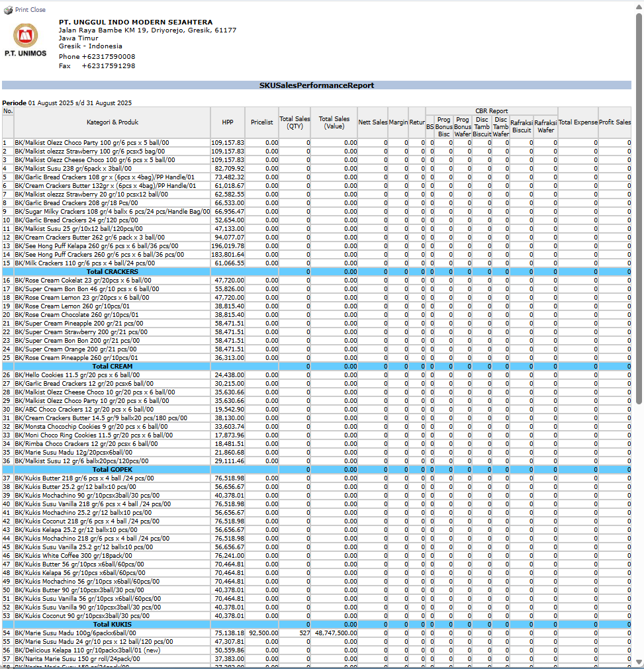
Task: Click the Print link
Action: [x=23, y=10]
